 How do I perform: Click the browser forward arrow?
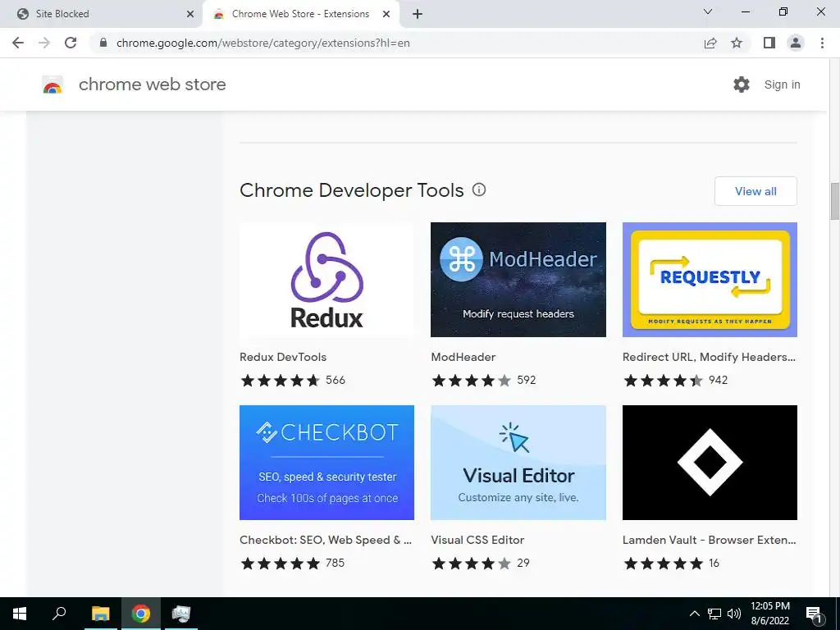44,43
